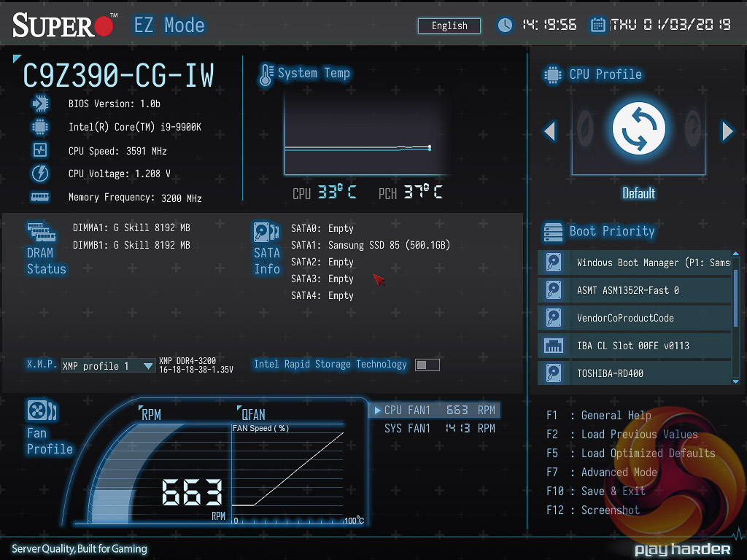Click the DRAM Status memory icon

coord(42,232)
